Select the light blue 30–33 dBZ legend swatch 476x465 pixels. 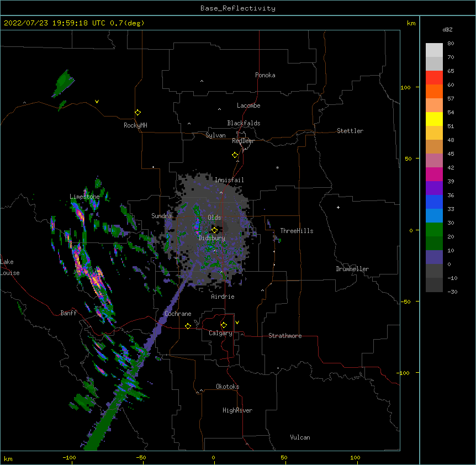434,216
